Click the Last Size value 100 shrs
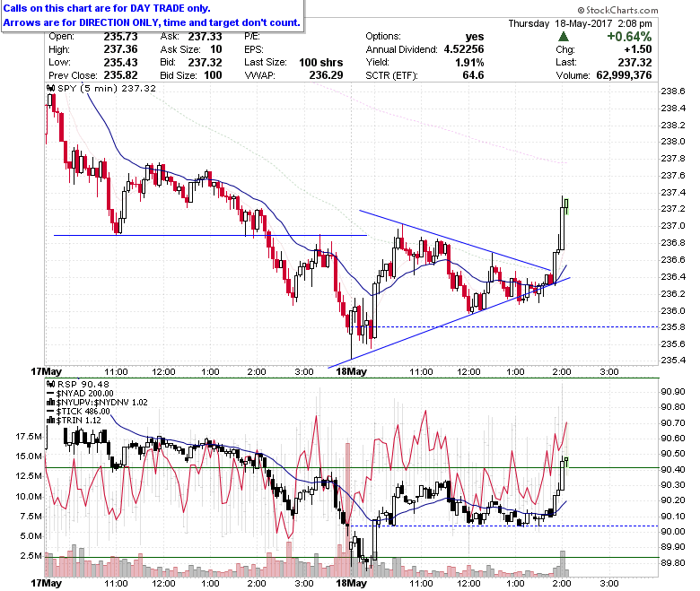This screenshot has width=700, height=591. (321, 63)
